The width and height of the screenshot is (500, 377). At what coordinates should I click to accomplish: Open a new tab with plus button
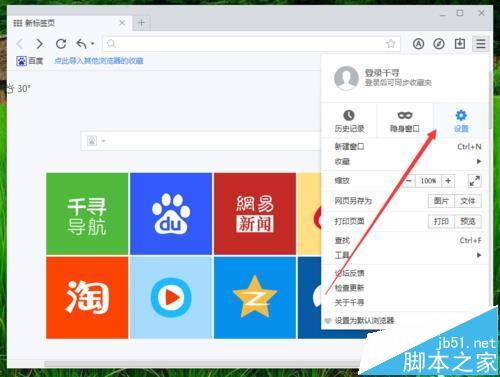(x=141, y=23)
